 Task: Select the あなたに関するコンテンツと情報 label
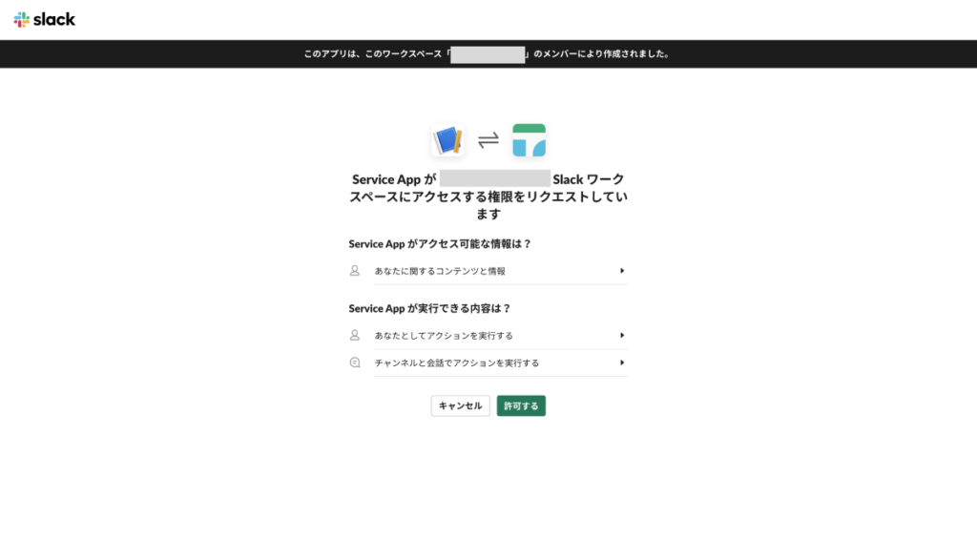[440, 271]
